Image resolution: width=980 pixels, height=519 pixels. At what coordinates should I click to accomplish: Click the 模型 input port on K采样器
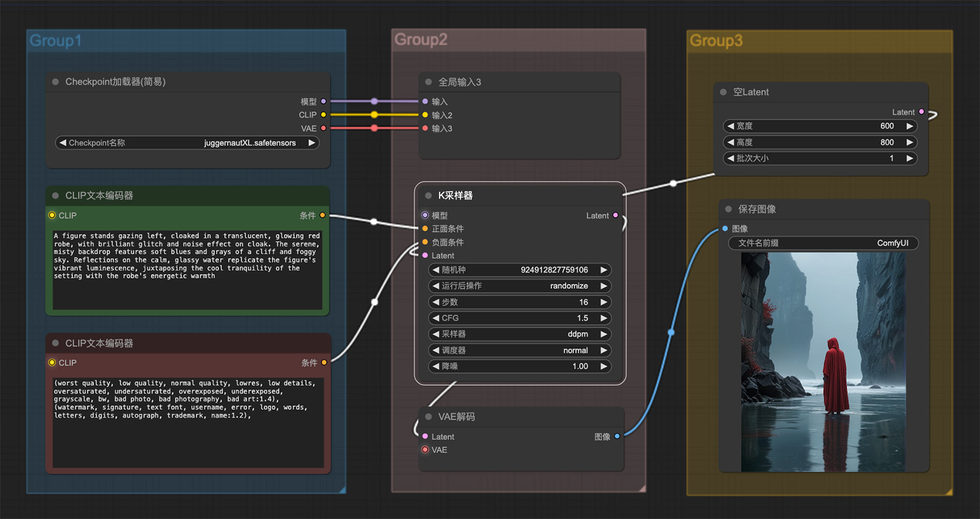425,215
